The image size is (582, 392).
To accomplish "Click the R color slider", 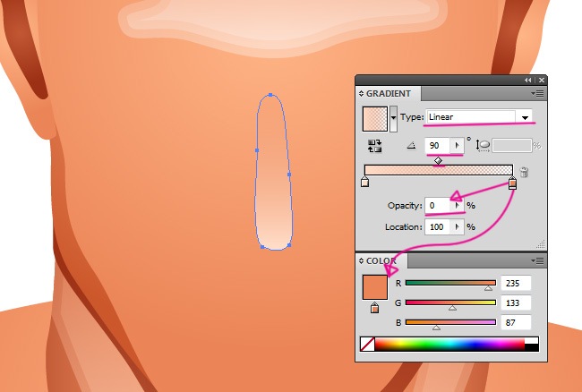I will (x=450, y=283).
